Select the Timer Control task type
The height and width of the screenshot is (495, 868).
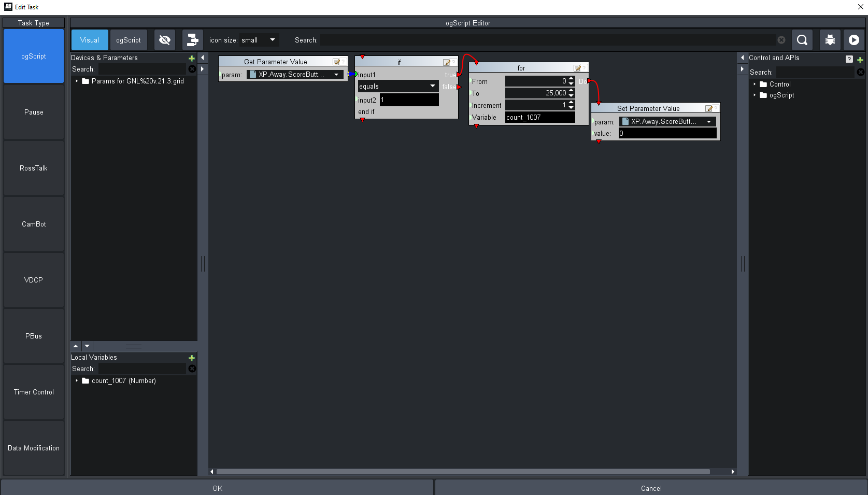pos(34,392)
